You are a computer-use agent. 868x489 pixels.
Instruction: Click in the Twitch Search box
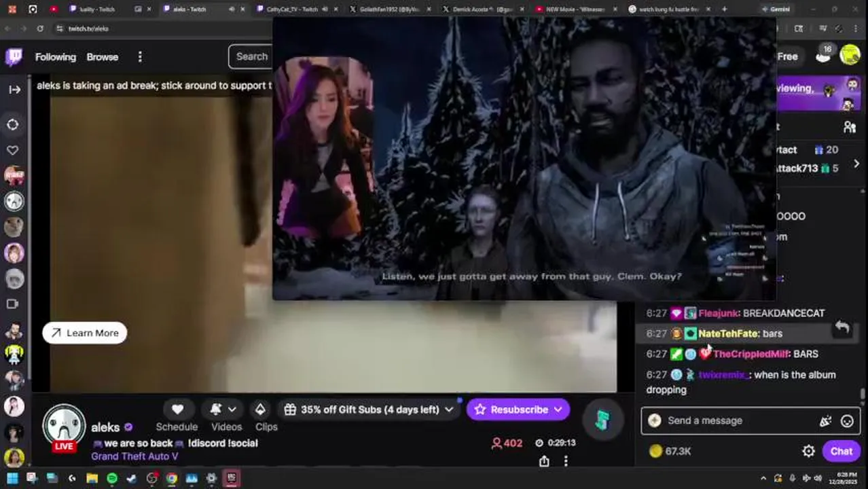(251, 56)
